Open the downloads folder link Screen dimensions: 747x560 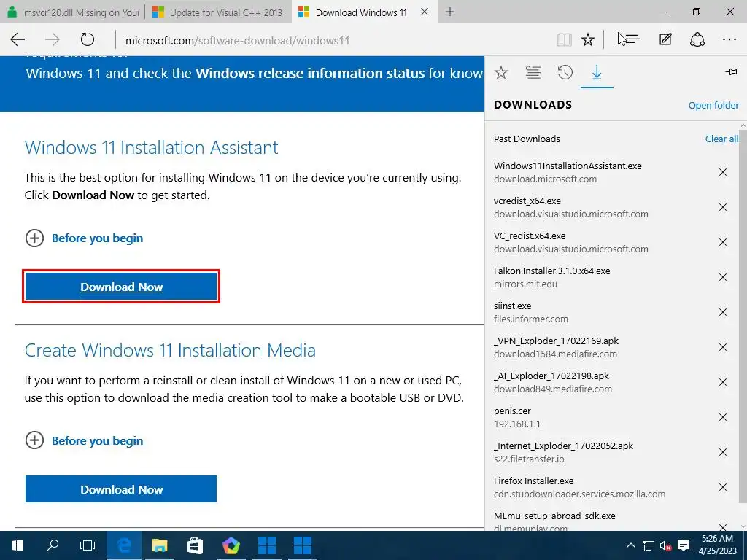coord(713,105)
